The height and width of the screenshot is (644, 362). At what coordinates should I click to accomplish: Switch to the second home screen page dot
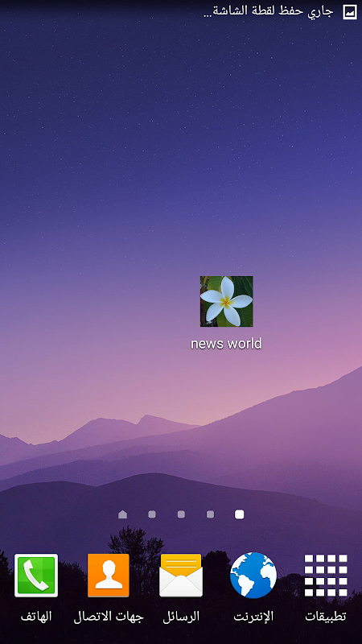152,514
